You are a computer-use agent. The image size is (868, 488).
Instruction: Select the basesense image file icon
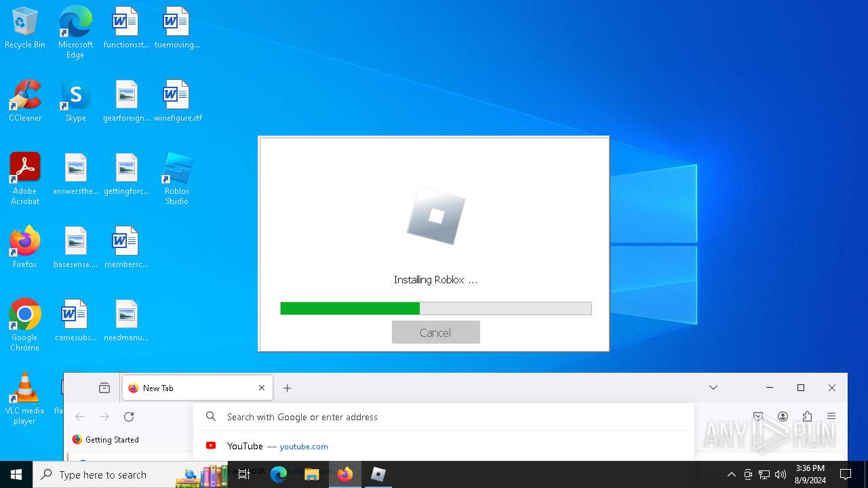(75, 248)
